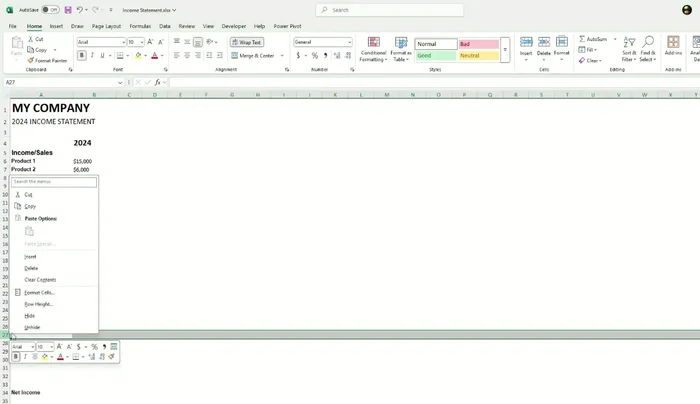Toggle Bold in the ribbon Font group
700x404 pixels.
tap(81, 55)
